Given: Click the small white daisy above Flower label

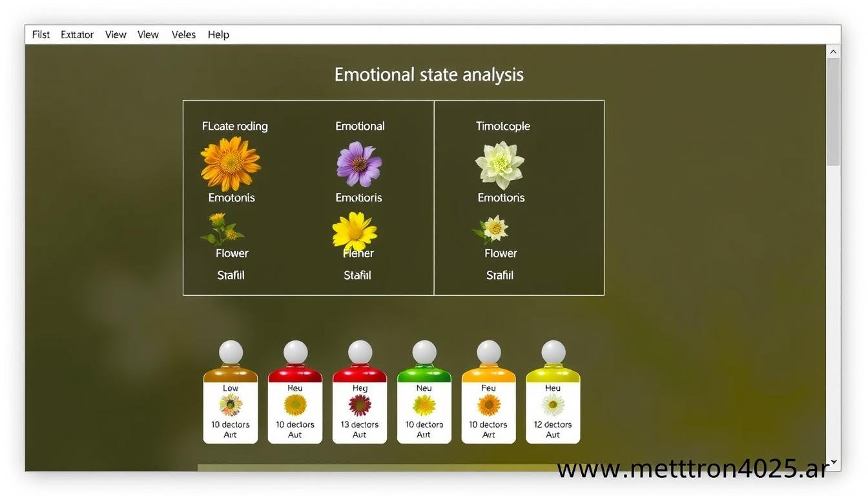Looking at the screenshot, I should [495, 229].
